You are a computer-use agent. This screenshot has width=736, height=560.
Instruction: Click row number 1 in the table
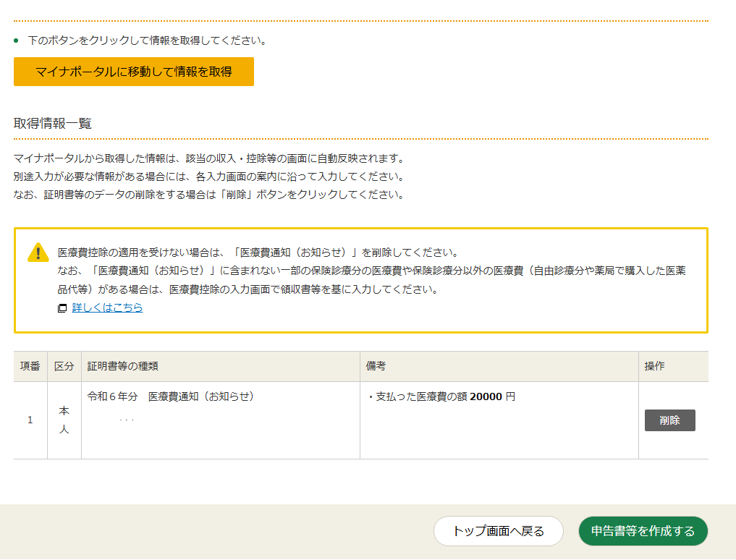(x=30, y=420)
